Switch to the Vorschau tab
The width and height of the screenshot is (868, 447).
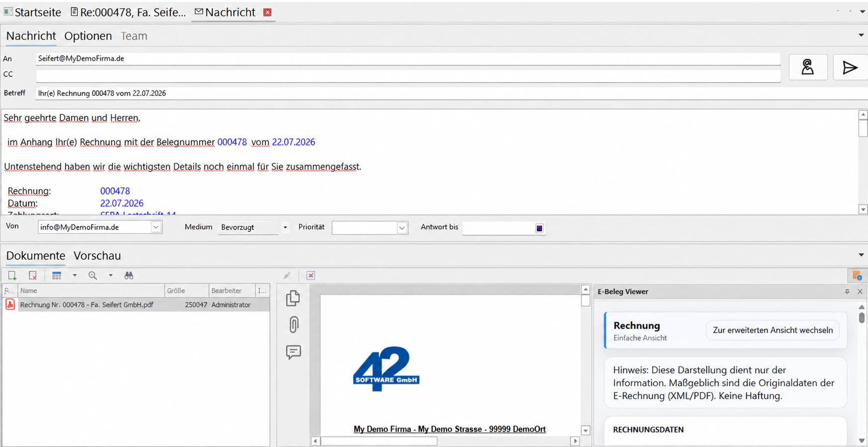click(x=97, y=255)
